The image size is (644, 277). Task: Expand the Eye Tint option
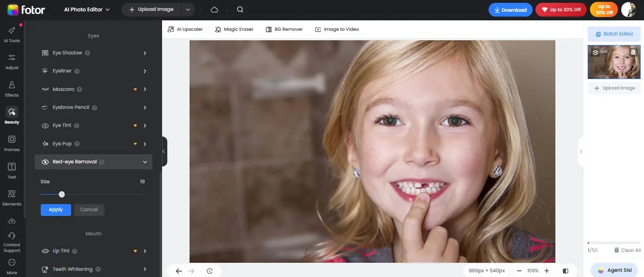tap(145, 125)
